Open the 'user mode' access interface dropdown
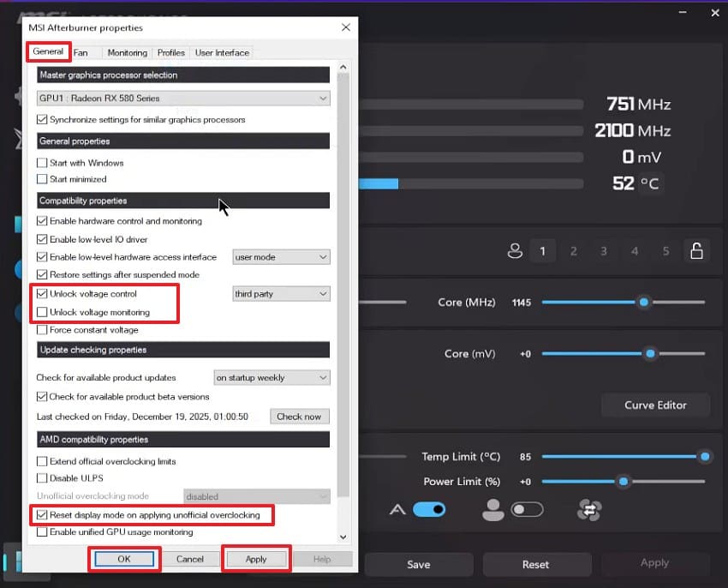 click(x=282, y=257)
